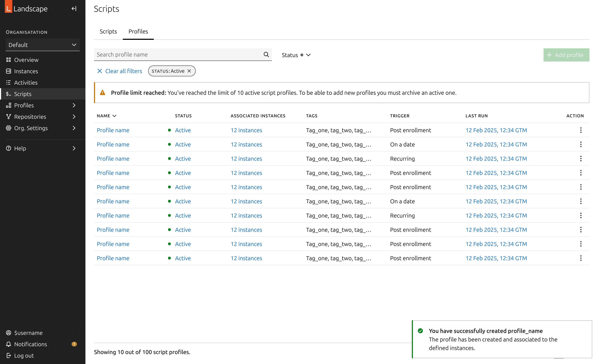Click the ASSOCIATED INSTANCES column header
The image size is (598, 364).
(x=258, y=116)
